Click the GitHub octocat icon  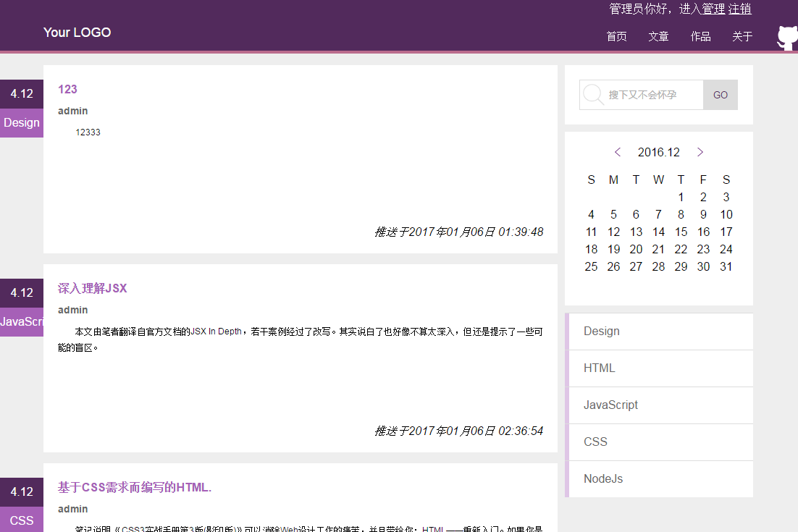(786, 36)
